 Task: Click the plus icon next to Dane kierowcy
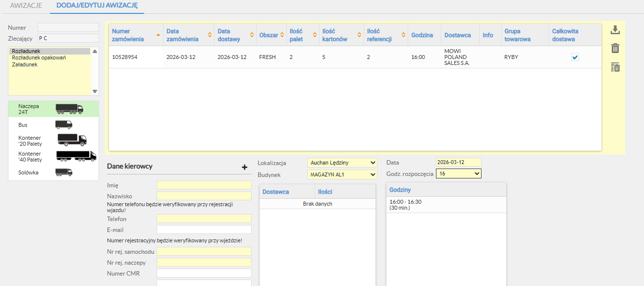[244, 167]
